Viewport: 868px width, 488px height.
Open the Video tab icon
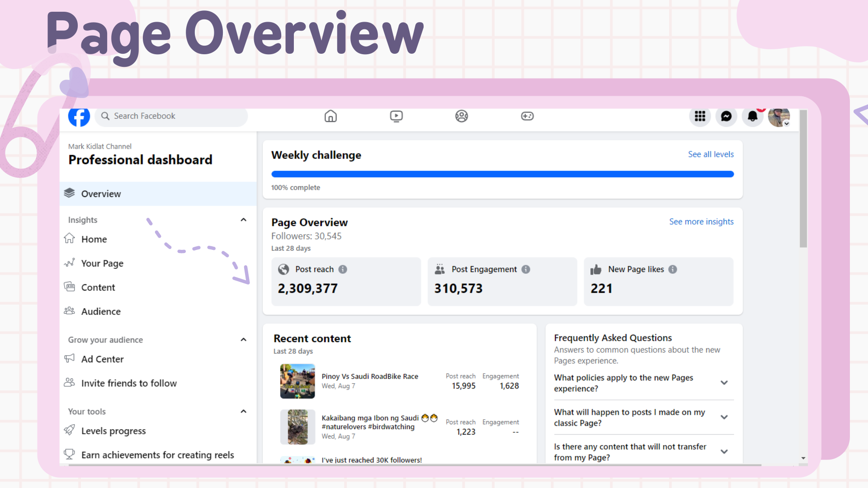coord(396,116)
